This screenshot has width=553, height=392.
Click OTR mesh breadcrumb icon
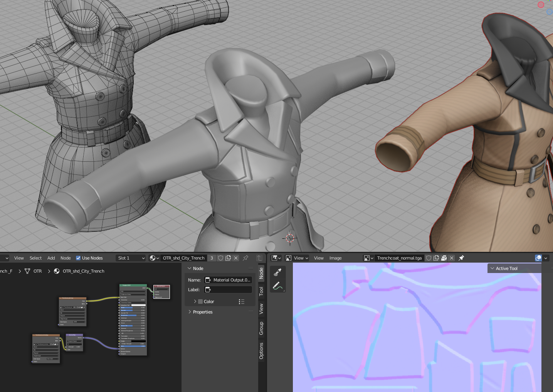pos(27,271)
